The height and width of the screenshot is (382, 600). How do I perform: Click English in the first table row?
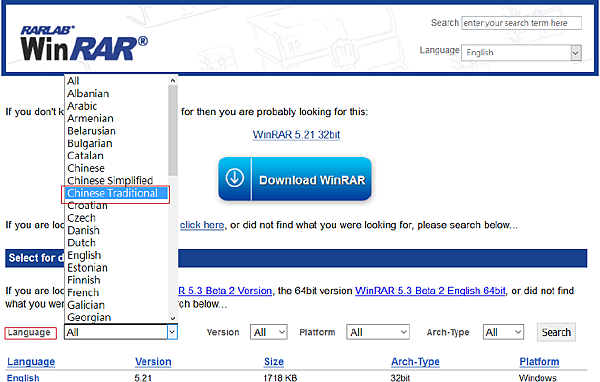click(23, 378)
